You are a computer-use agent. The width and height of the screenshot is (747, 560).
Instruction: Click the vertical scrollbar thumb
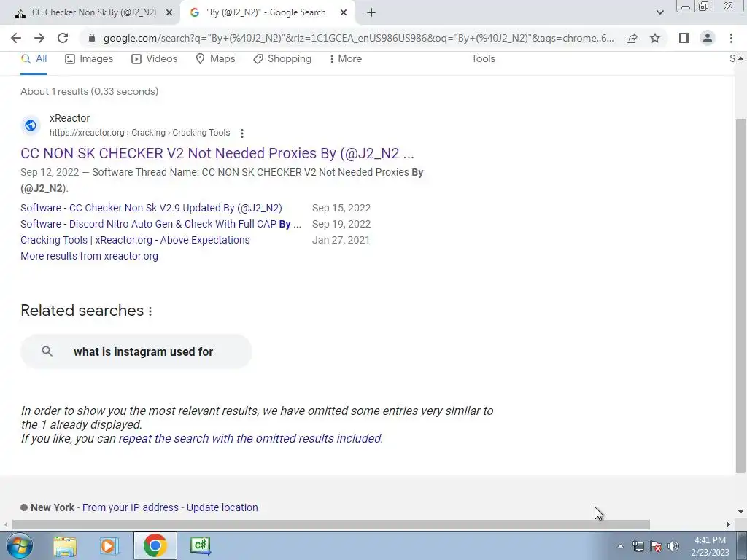[740, 295]
